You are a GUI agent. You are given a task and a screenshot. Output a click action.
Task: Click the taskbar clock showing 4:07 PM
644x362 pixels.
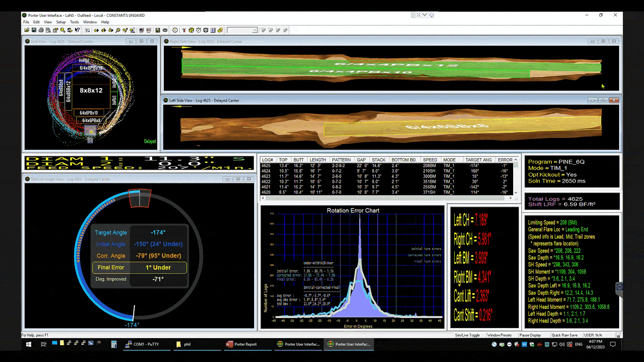pyautogui.click(x=595, y=344)
